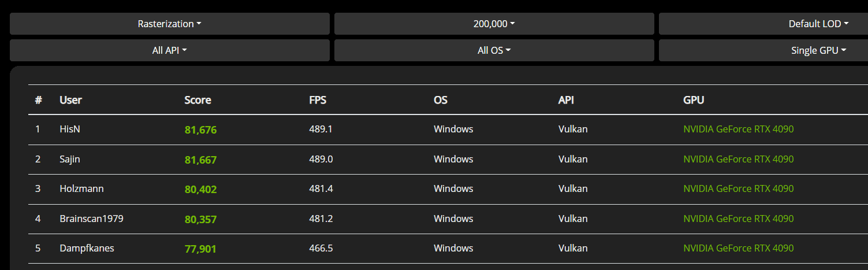Click HisN's NVIDIA GeForce RTX 4090 link
The width and height of the screenshot is (868, 270).
(738, 129)
